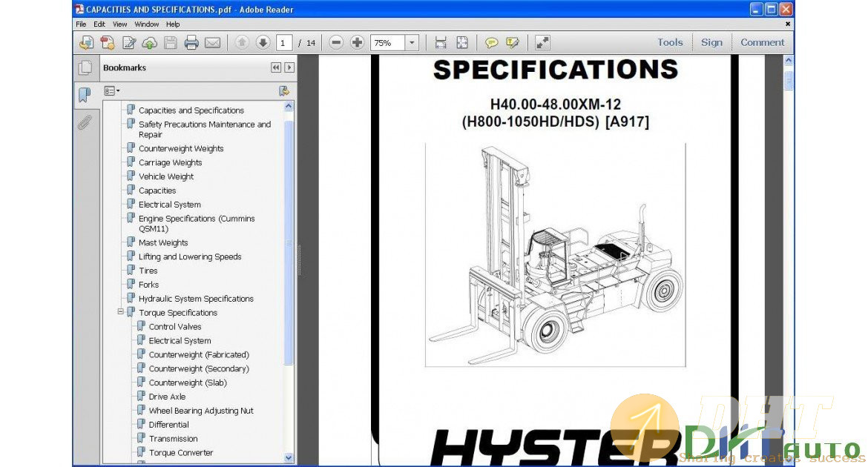Click the Fit width scrolling icon
Image resolution: width=868 pixels, height=467 pixels.
coord(441,42)
